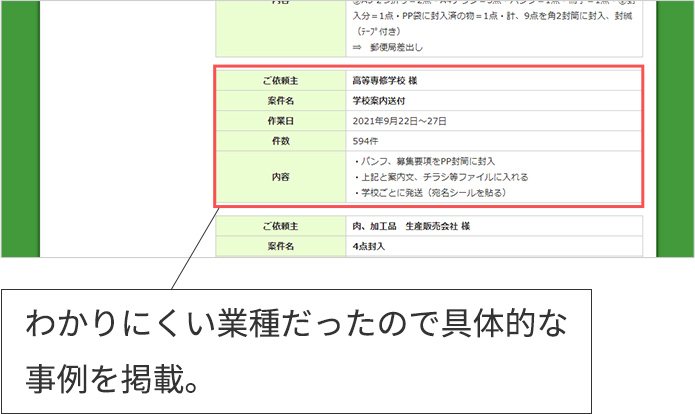Click the text ⇒ 郵便局差出し
The width and height of the screenshot is (695, 414).
click(388, 47)
